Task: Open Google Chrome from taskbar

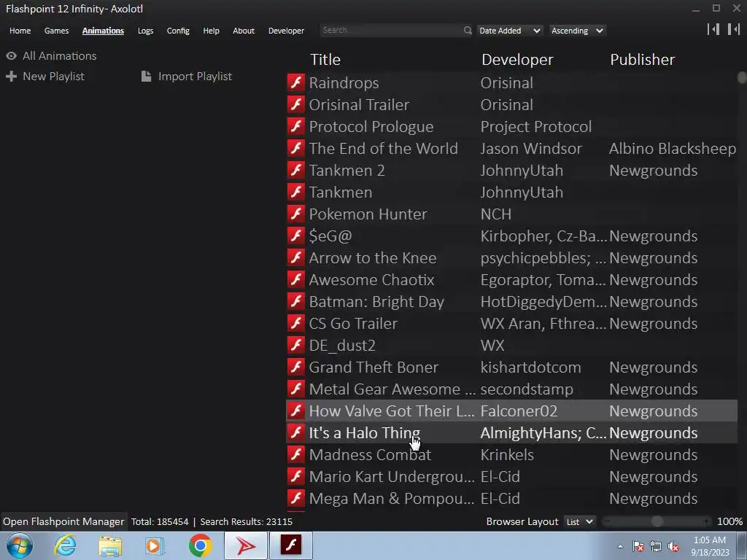Action: coord(201,545)
